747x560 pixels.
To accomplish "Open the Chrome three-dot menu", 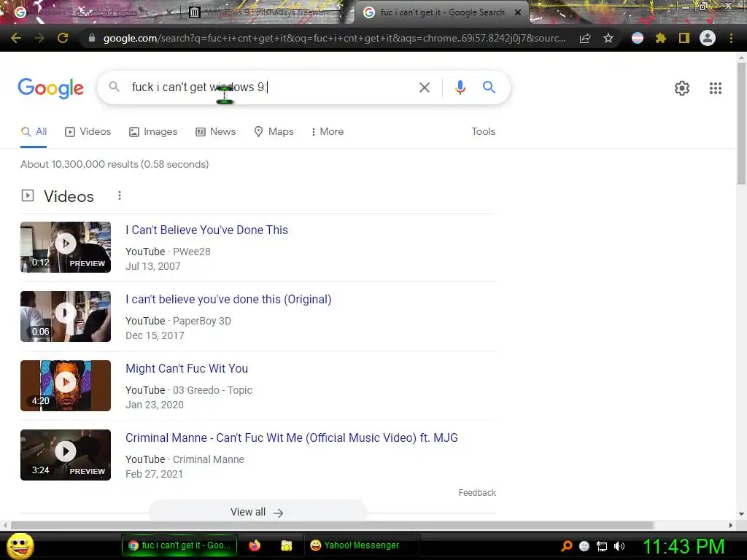I will coord(731,38).
